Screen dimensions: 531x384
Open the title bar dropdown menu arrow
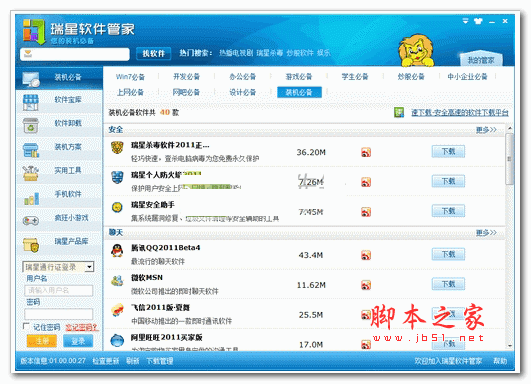(466, 21)
